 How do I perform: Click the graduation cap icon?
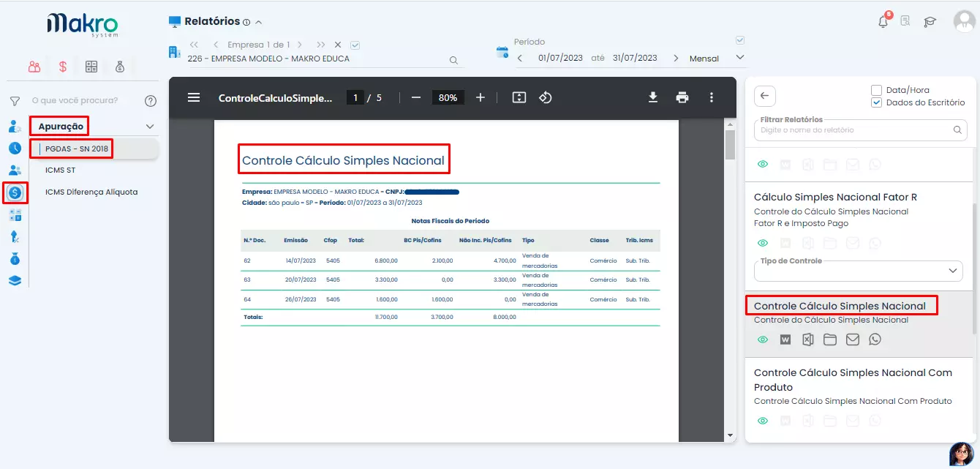coord(930,22)
